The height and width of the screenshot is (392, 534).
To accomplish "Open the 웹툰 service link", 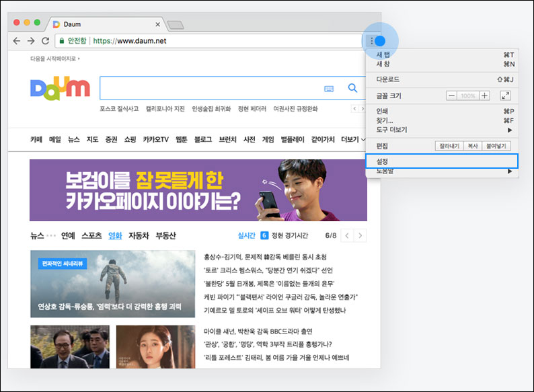I will click(181, 139).
